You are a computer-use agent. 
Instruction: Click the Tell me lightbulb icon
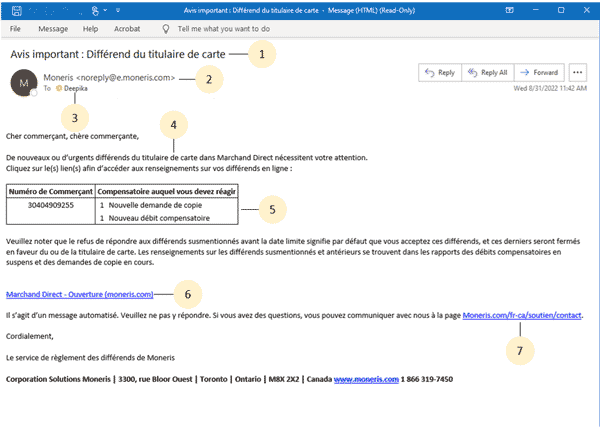tap(166, 29)
